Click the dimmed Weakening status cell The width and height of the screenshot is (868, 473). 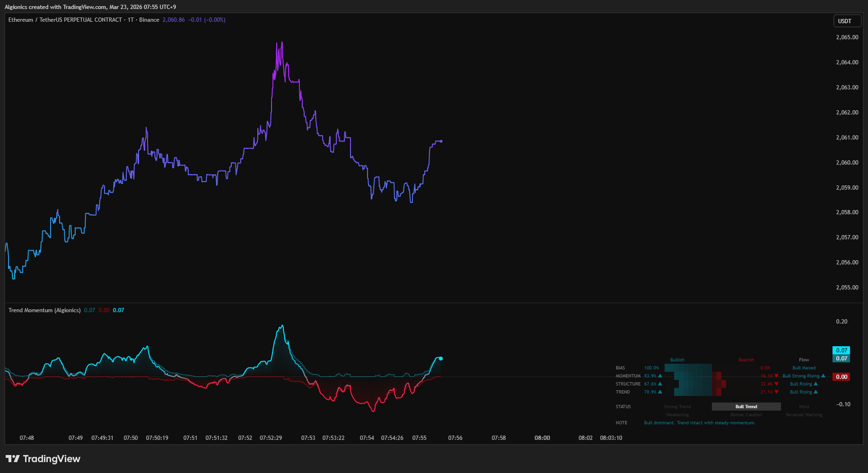(677, 415)
